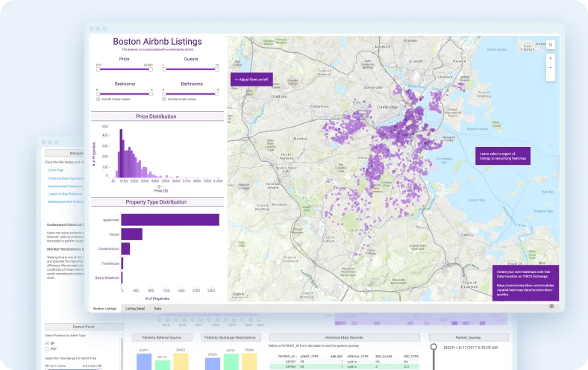The image size is (588, 370).
Task: Click the 25462 yellow bar in Referral Source chart
Action: [181, 361]
